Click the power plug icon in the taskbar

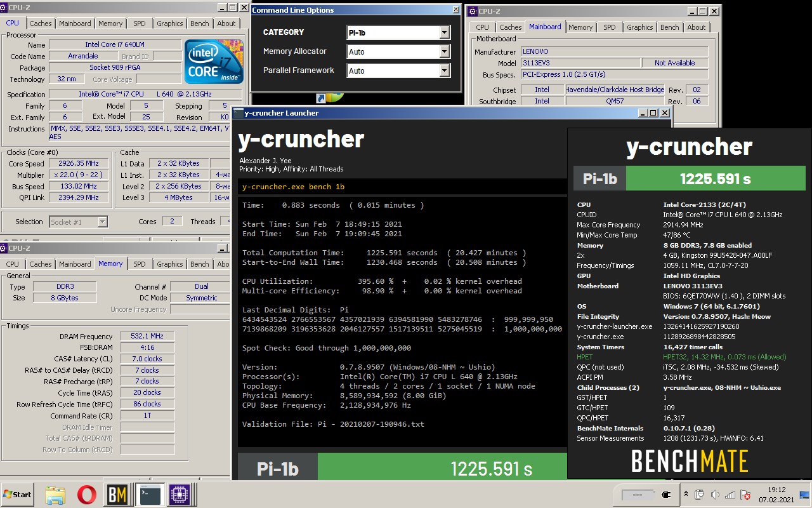tap(666, 495)
